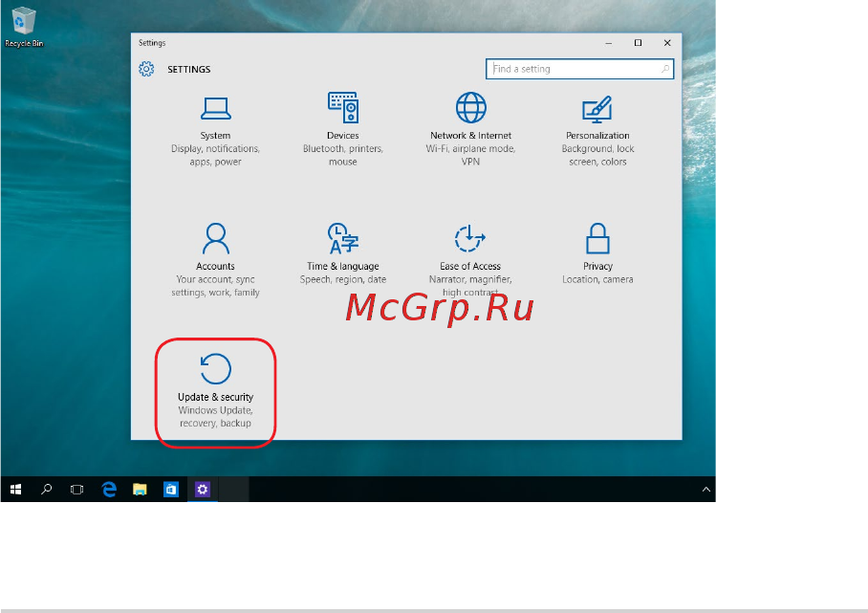Open the Personalization settings icon

pyautogui.click(x=597, y=109)
